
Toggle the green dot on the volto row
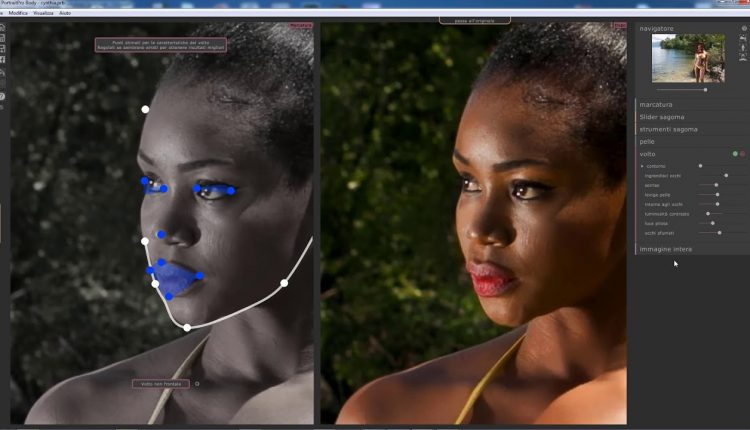coord(735,154)
